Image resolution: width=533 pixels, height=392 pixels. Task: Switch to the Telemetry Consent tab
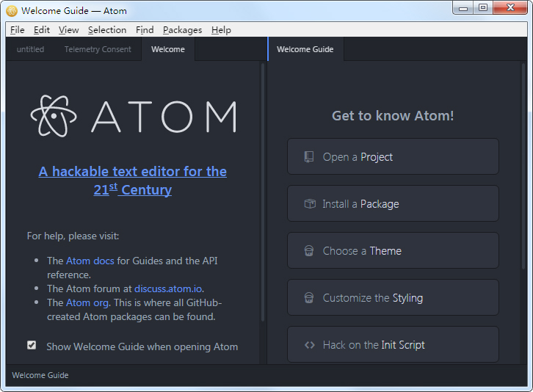point(98,49)
